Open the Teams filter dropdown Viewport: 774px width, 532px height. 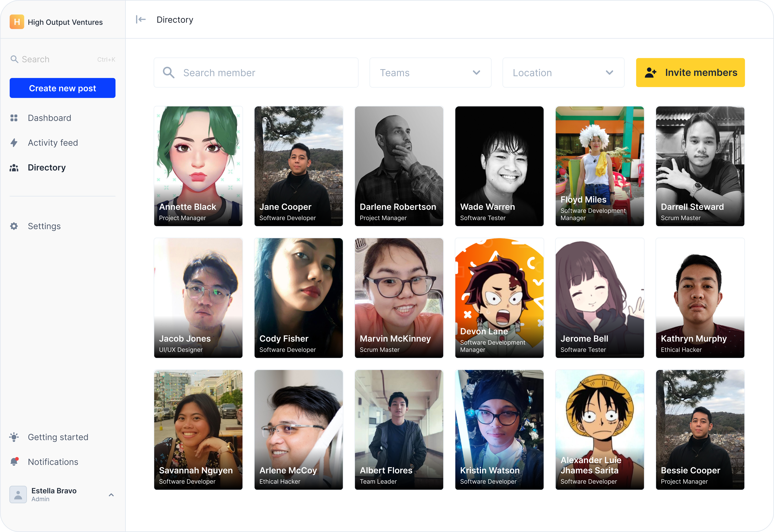tap(430, 73)
